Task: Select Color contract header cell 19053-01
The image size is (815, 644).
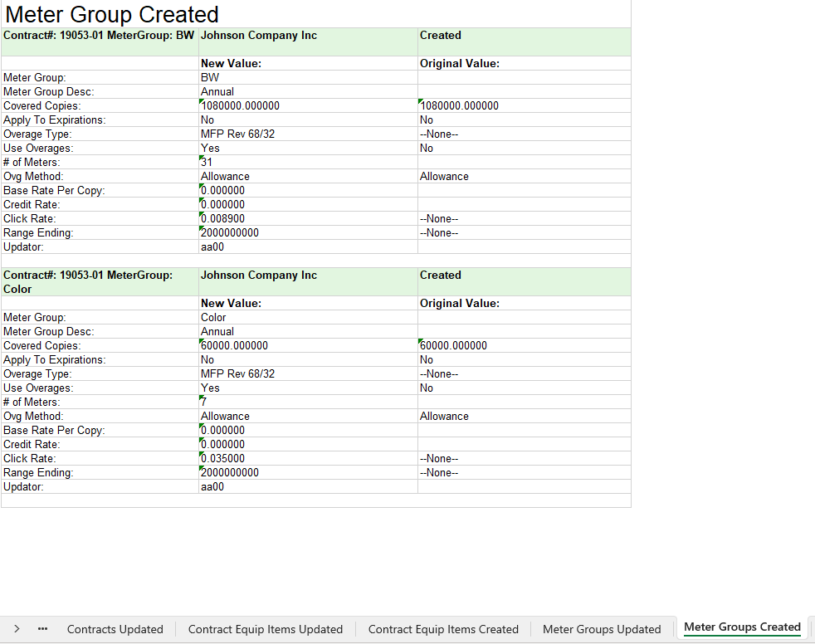Action: pos(100,281)
